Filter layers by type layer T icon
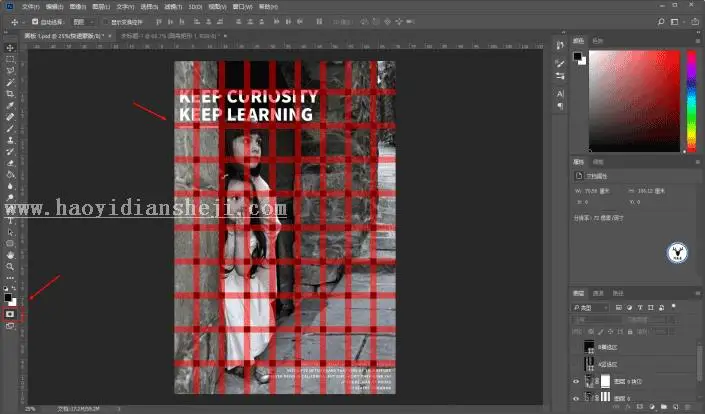The width and height of the screenshot is (705, 414). pos(640,307)
